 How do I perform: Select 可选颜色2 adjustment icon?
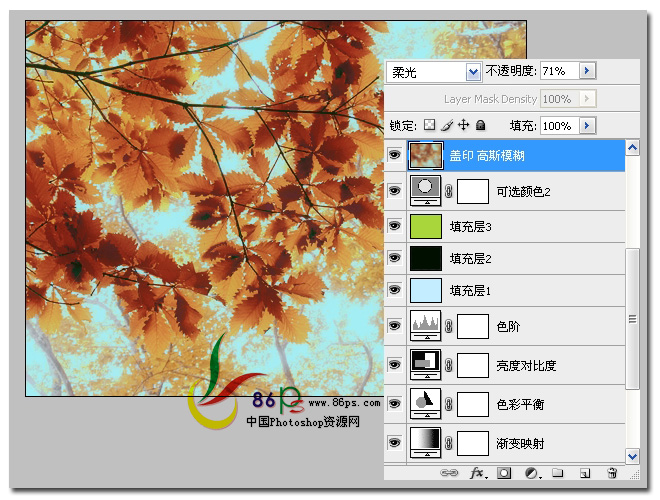(426, 191)
